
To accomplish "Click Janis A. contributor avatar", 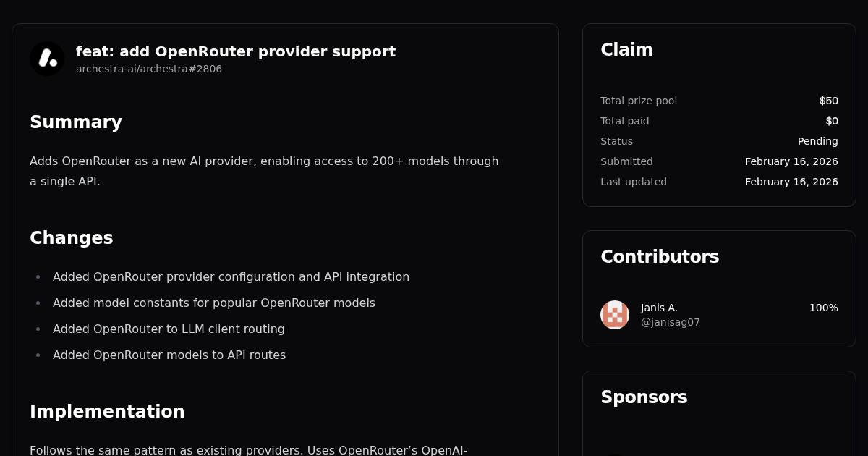I will (615, 315).
